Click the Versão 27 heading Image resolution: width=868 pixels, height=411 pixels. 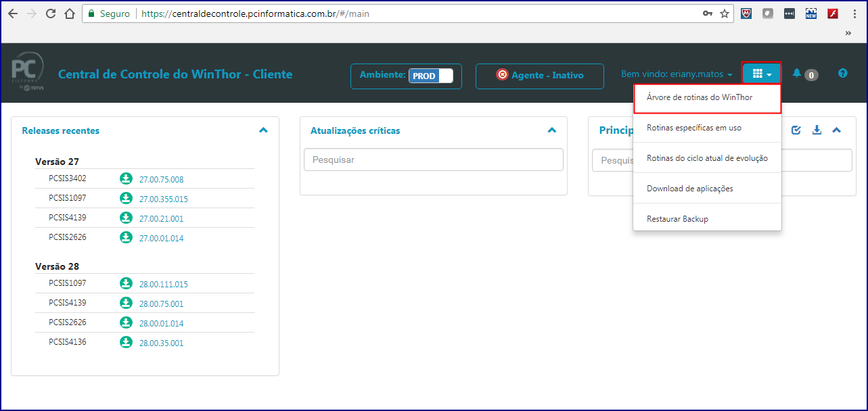(x=57, y=162)
